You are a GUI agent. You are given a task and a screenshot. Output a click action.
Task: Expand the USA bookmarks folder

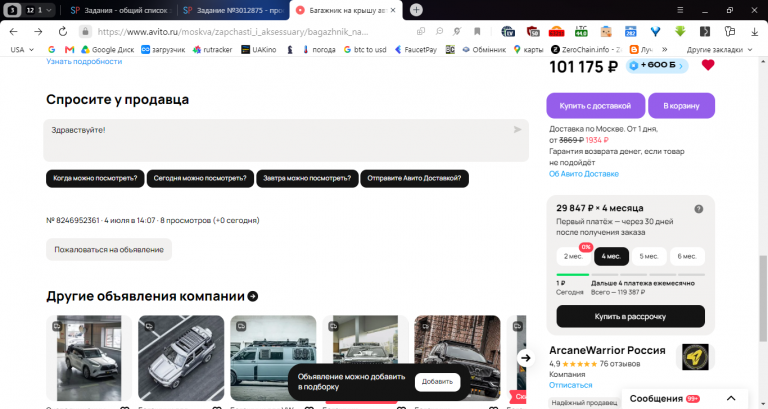[22, 49]
